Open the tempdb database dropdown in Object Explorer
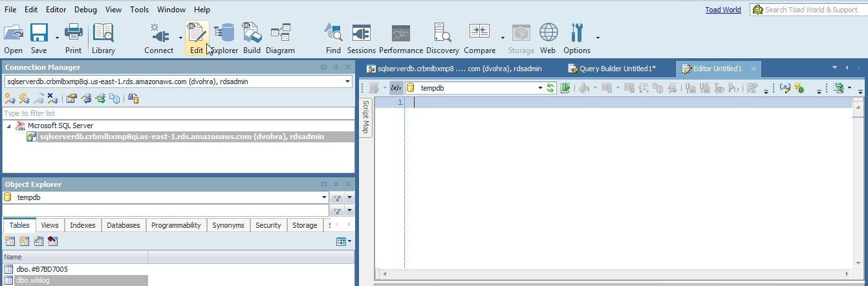 click(x=324, y=197)
